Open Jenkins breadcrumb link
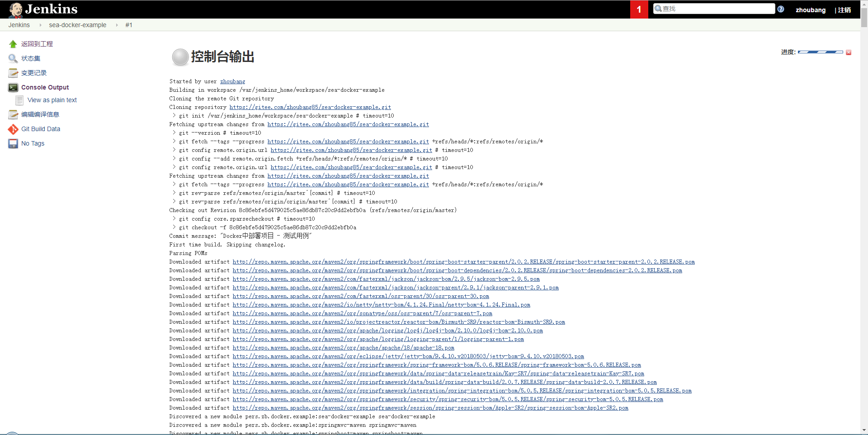Screen dimensions: 868x435 (x=19, y=25)
